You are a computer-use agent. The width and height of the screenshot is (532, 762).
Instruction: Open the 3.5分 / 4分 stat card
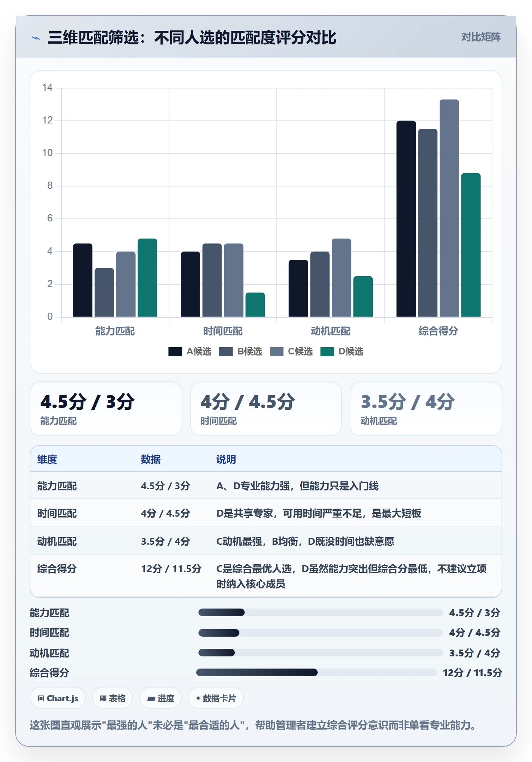click(426, 409)
